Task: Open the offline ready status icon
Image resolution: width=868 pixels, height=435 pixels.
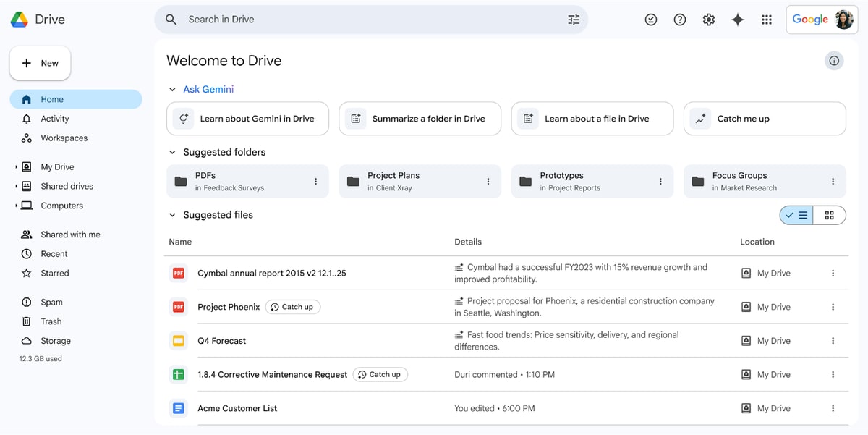Action: click(650, 20)
